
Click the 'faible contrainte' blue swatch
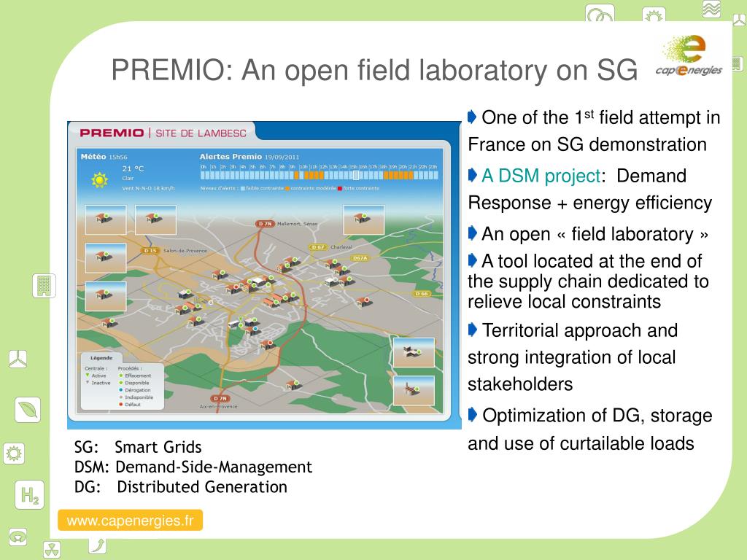click(242, 189)
